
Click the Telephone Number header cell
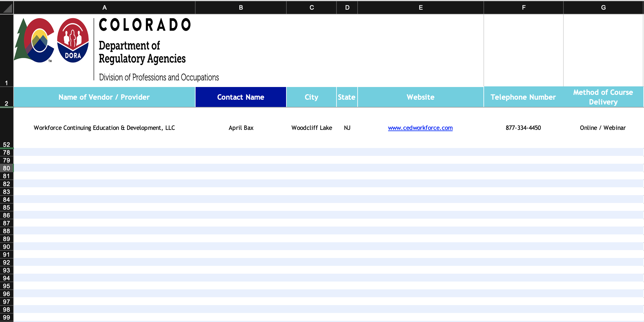coord(523,97)
